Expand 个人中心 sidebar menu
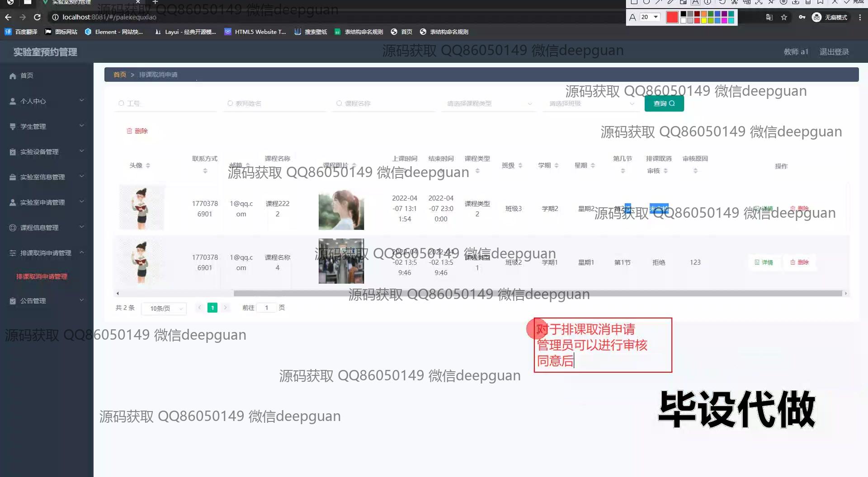Screen dimensions: 868x477 pyautogui.click(x=47, y=101)
